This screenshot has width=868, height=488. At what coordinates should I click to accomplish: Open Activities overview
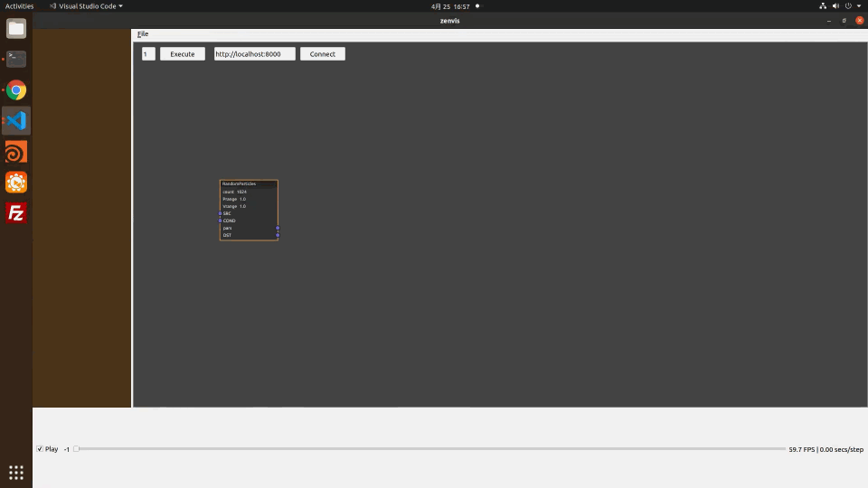click(19, 6)
